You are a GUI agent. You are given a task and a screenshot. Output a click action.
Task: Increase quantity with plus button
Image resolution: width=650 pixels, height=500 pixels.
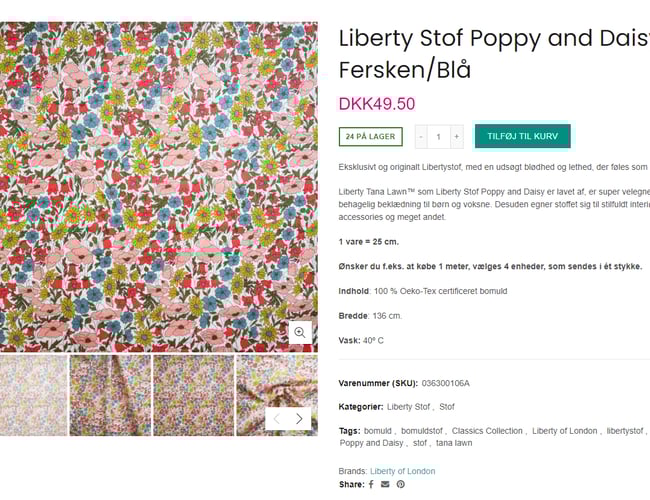tap(457, 136)
